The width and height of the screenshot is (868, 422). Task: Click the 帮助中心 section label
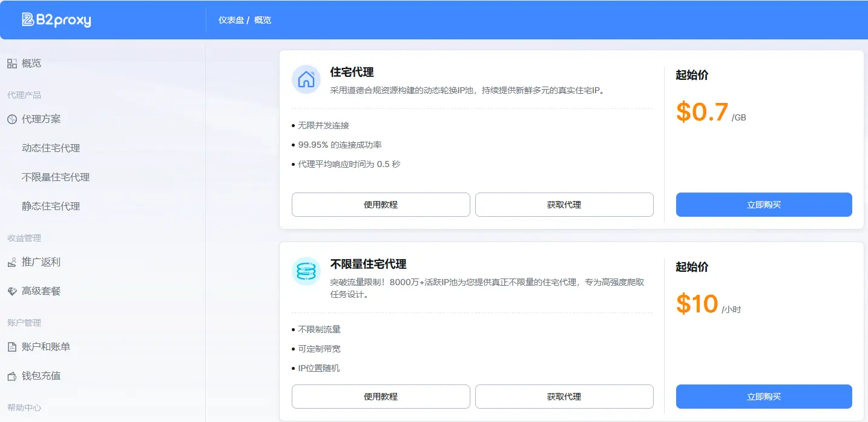[x=24, y=407]
